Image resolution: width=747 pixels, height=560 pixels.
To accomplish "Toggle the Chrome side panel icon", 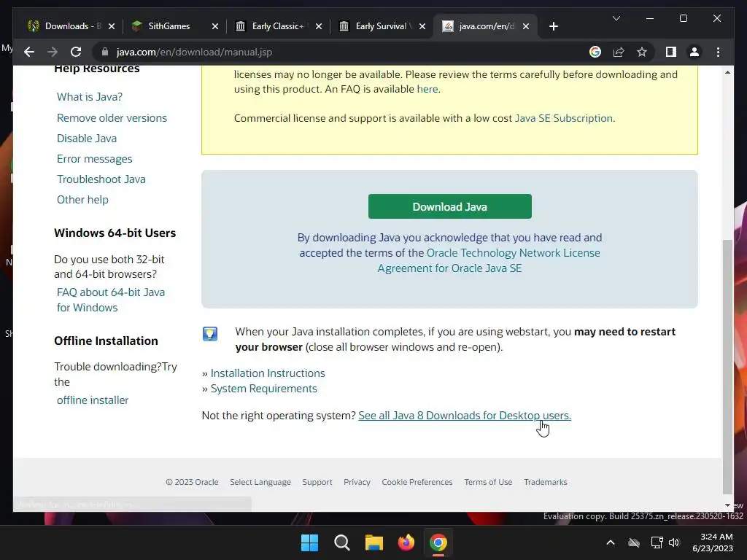I will click(x=671, y=52).
